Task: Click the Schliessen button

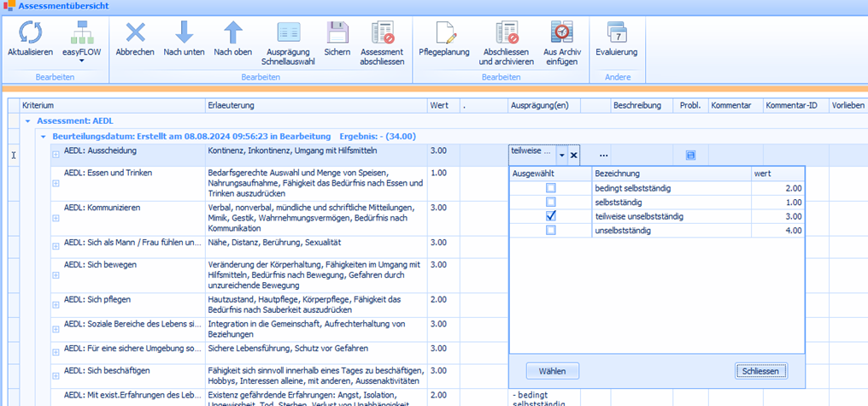Action: coord(759,371)
